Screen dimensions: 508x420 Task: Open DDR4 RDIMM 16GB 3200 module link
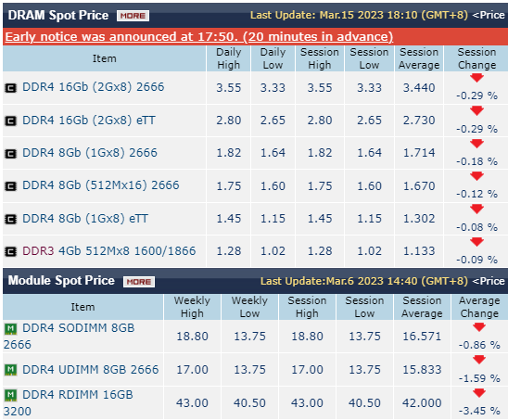click(69, 402)
